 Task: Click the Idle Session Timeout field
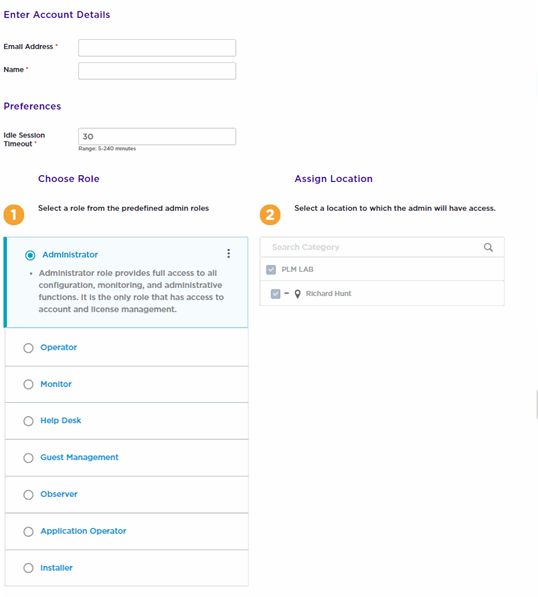tap(157, 136)
